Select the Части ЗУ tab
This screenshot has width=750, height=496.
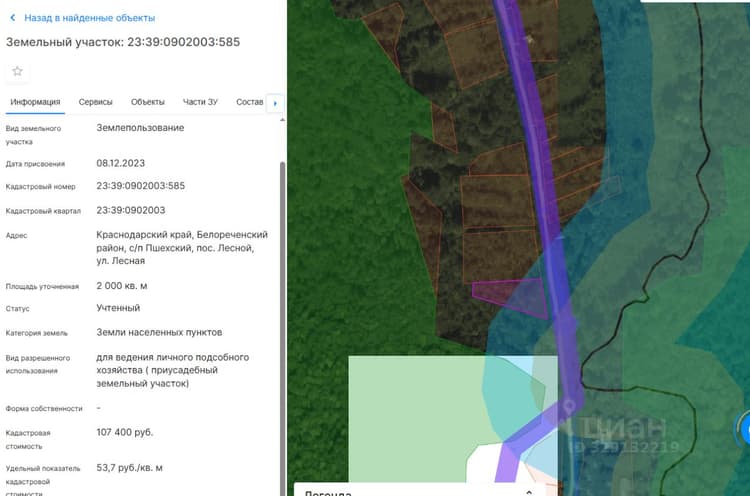click(200, 102)
